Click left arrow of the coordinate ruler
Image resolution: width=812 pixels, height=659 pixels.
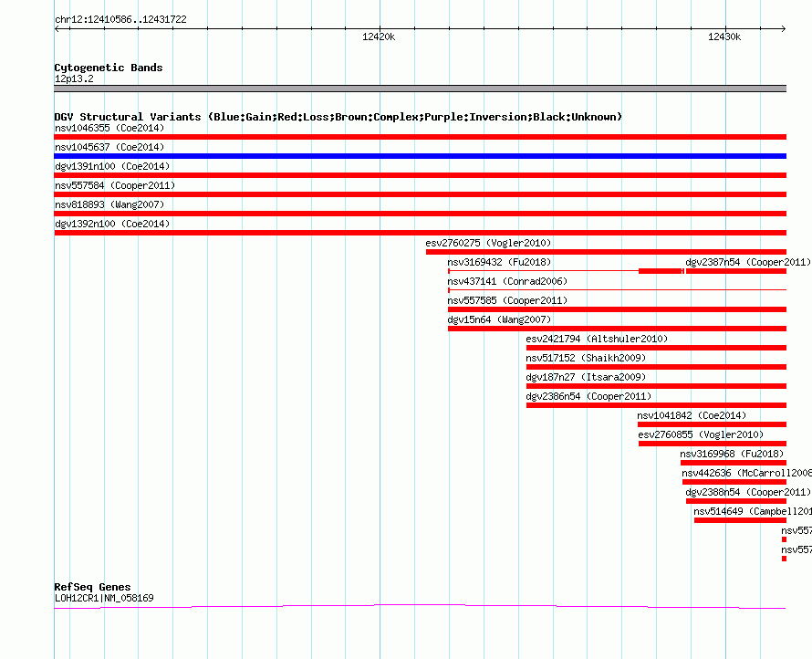[x=57, y=29]
